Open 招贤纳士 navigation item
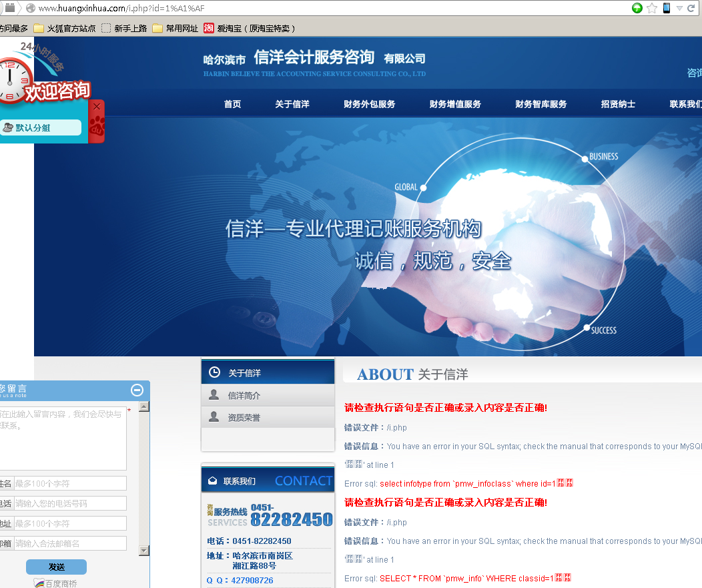 tap(618, 104)
